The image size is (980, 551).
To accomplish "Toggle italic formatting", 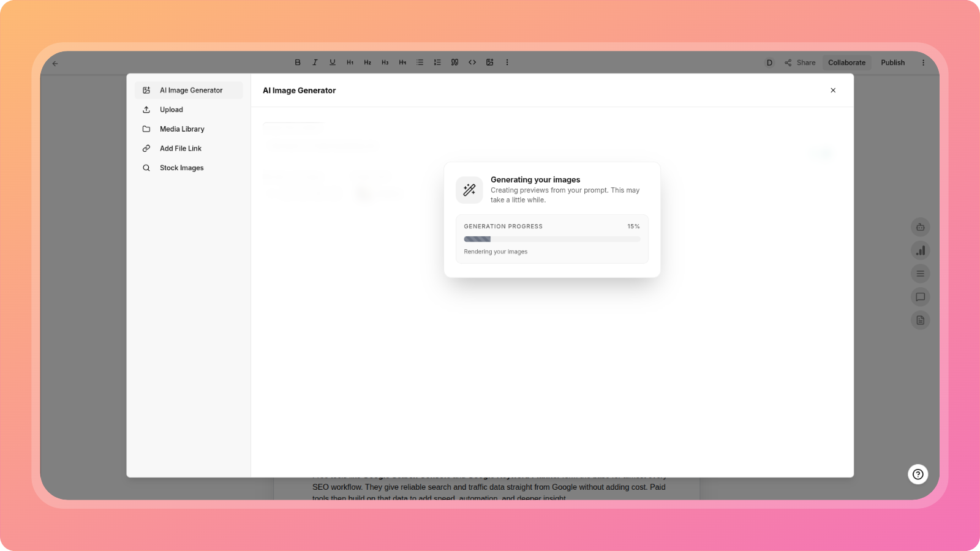I will coord(315,62).
